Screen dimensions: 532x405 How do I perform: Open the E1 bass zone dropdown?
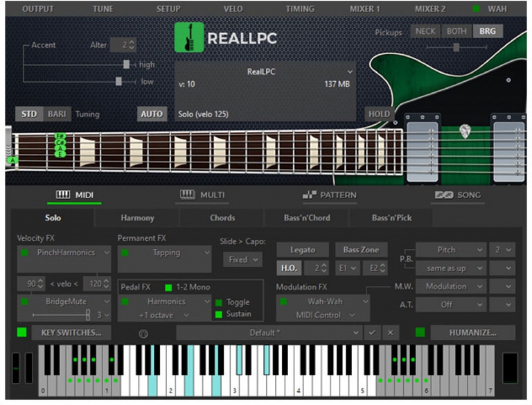click(348, 268)
